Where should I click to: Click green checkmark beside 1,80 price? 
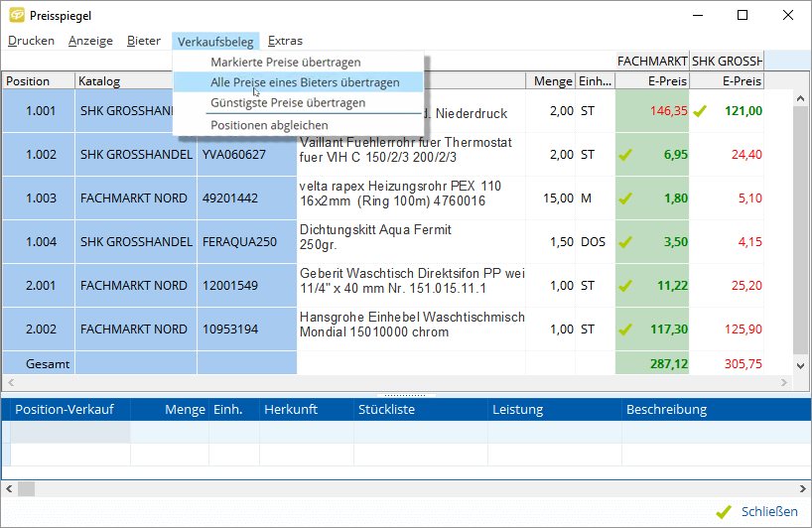tap(625, 198)
